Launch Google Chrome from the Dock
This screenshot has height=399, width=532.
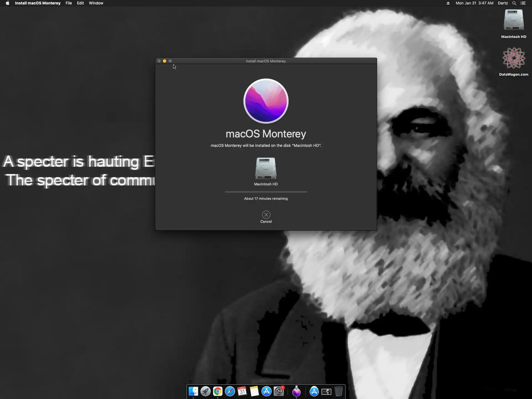[218, 391]
